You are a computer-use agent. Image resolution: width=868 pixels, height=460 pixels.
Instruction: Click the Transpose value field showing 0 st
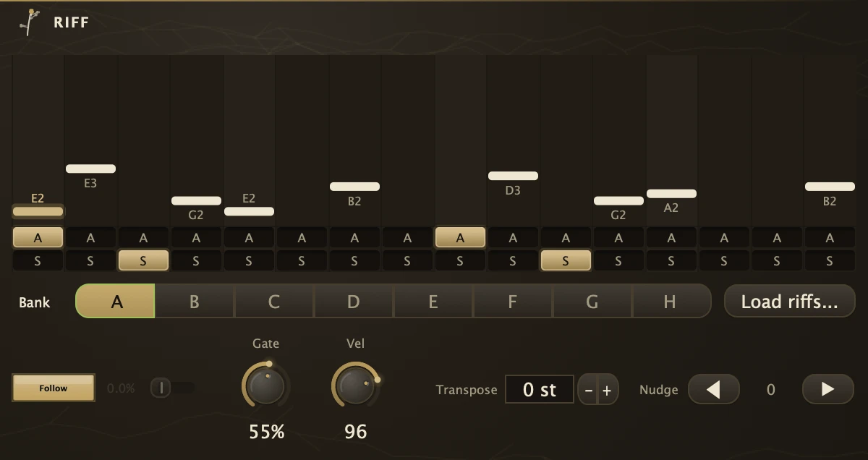point(540,390)
